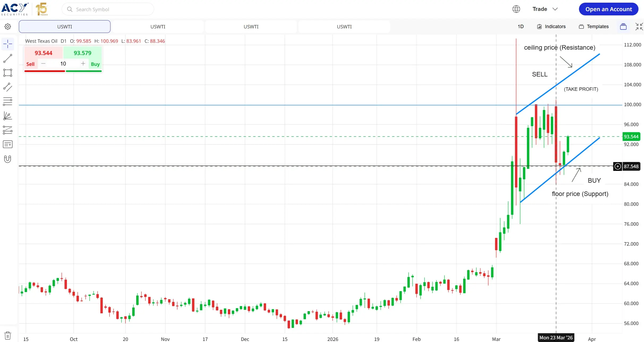Click the Open an Account button

(608, 9)
